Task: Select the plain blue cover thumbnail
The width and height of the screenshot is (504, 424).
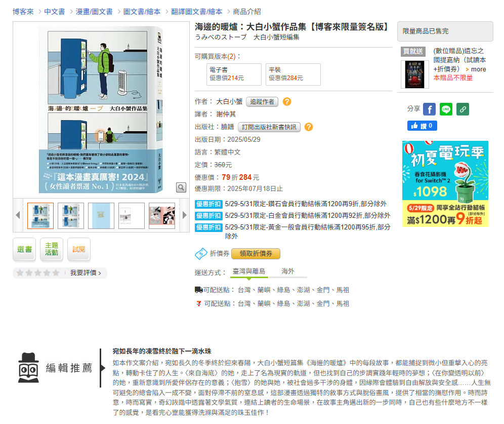Action: pos(101,215)
